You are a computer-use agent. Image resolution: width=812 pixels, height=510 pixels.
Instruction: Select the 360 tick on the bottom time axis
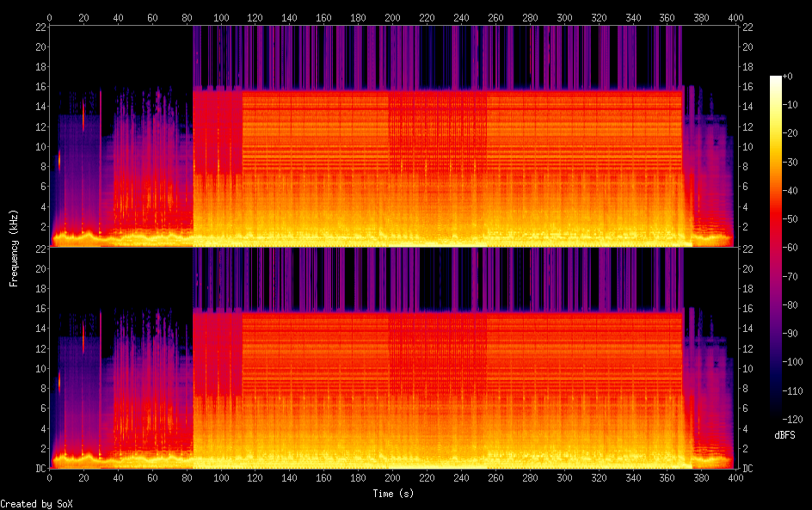pyautogui.click(x=667, y=477)
